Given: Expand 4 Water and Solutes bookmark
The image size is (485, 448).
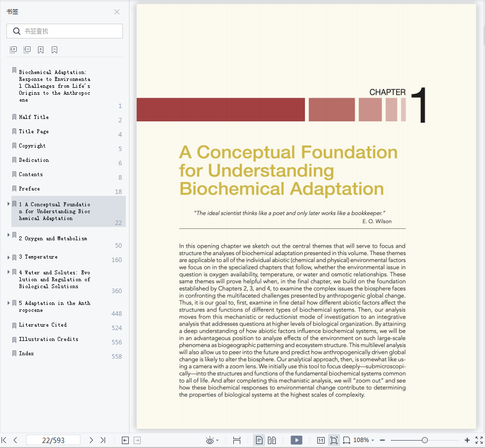Looking at the screenshot, I should point(8,272).
